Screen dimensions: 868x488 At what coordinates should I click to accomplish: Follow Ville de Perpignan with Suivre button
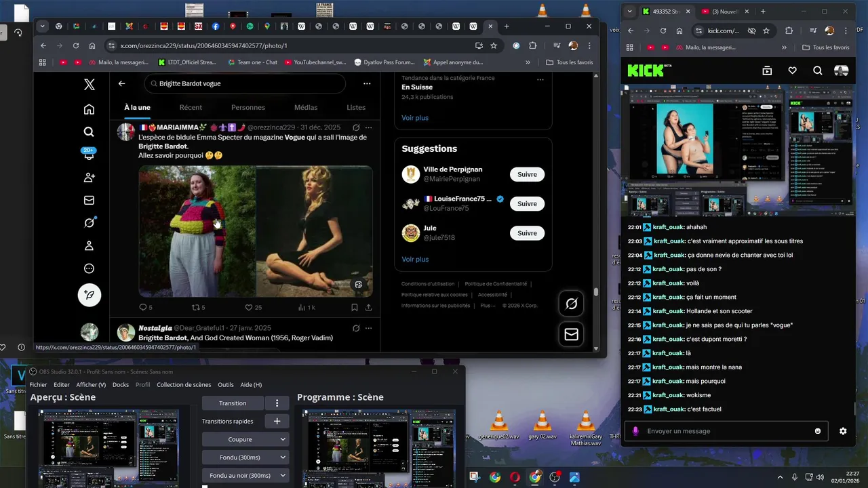527,174
